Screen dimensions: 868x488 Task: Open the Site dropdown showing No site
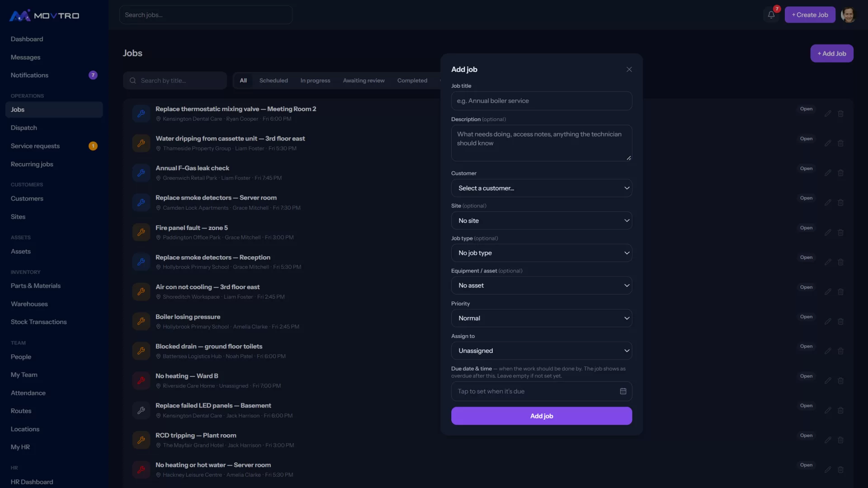(542, 221)
